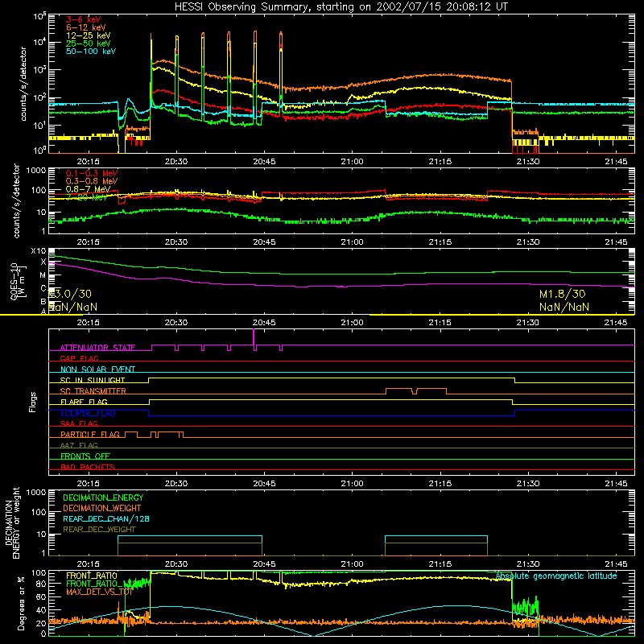Select the 7-20 MeV legend label
The width and height of the screenshot is (644, 644).
[86, 197]
